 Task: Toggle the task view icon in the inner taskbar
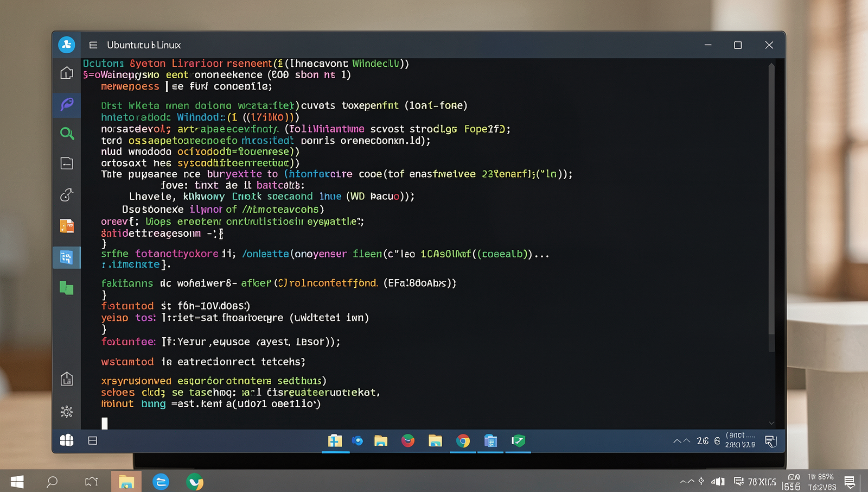(93, 440)
